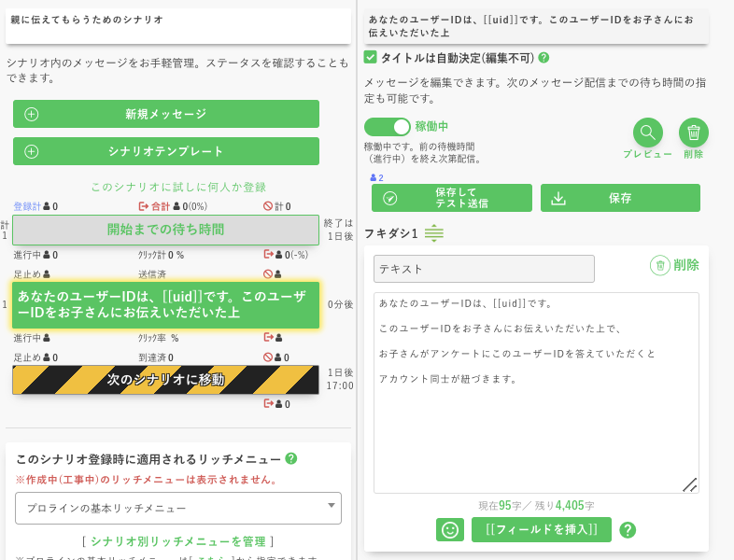Viewport: 734px width, 560px height.
Task: Click このシナリオに試しに何人か登録 link
Action: click(178, 187)
